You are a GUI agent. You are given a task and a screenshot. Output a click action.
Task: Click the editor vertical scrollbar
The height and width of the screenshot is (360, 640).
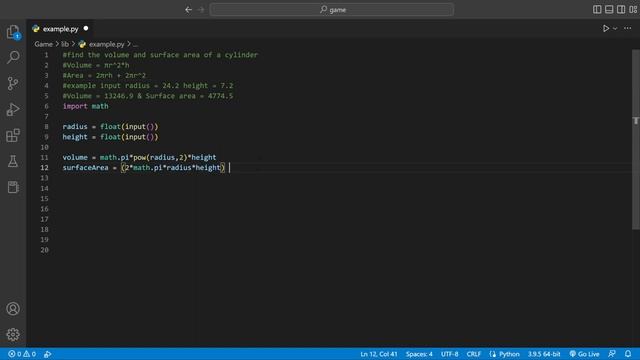click(x=636, y=139)
